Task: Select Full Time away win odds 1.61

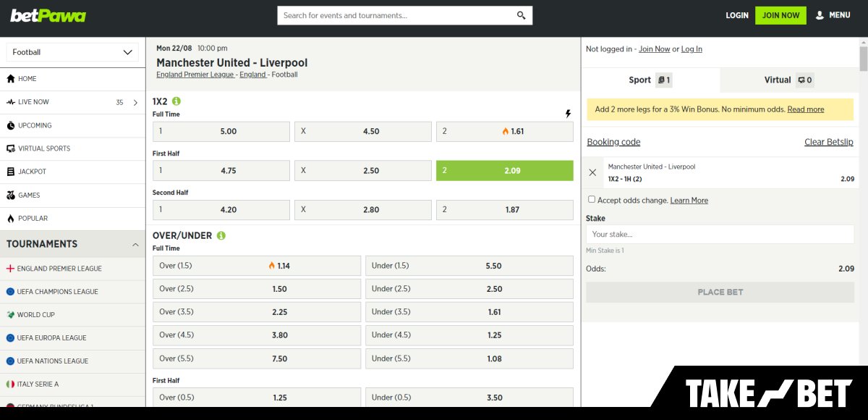Action: click(x=505, y=131)
